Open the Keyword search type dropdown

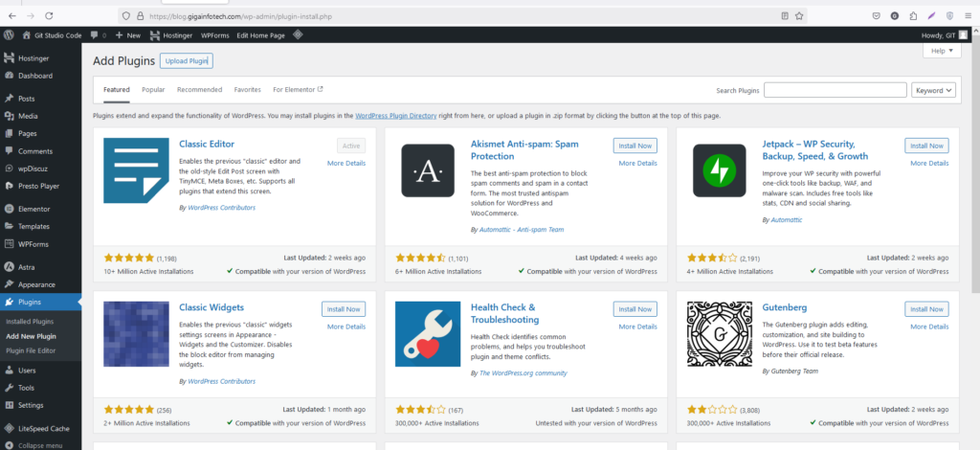point(934,90)
